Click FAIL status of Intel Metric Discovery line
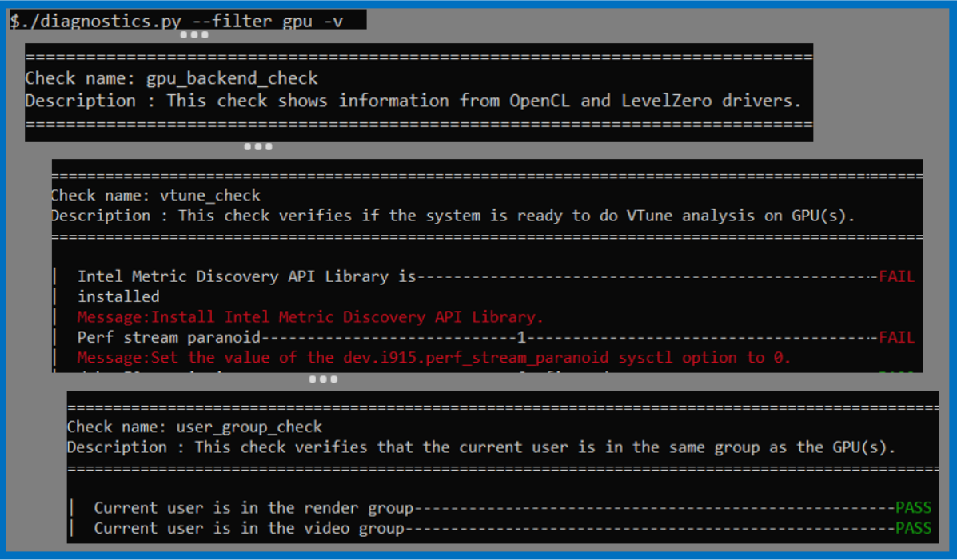This screenshot has height=560, width=957. pyautogui.click(x=896, y=276)
